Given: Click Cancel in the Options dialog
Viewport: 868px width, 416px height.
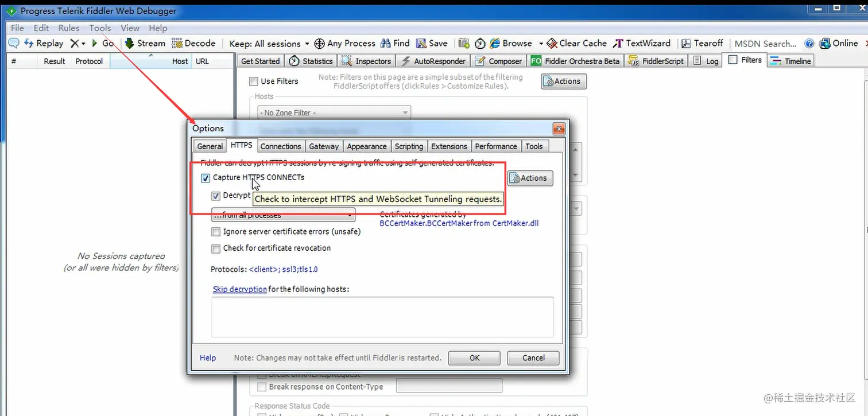Looking at the screenshot, I should click(533, 358).
